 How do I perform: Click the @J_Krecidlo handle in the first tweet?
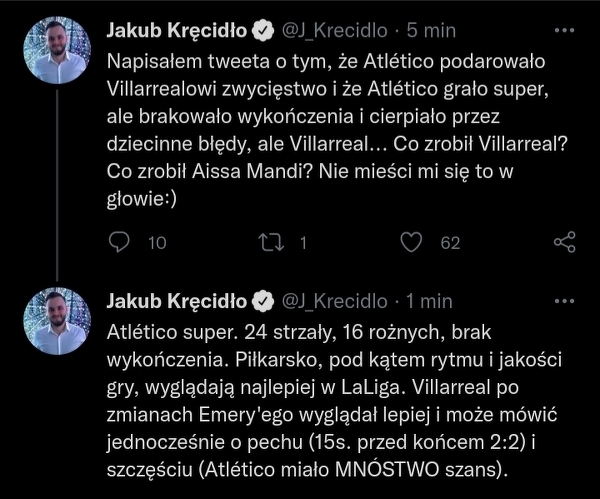coord(333,31)
